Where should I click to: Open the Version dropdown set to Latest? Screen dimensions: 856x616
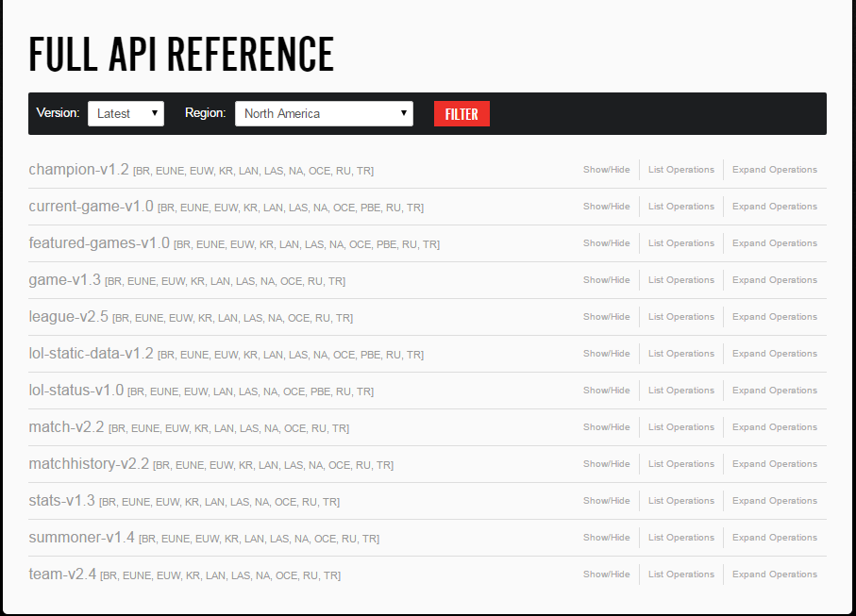pyautogui.click(x=126, y=113)
